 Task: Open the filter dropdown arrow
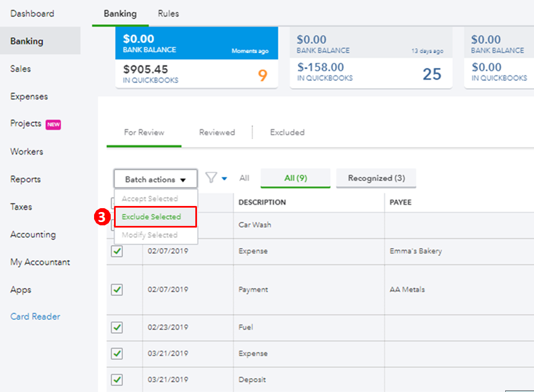click(224, 179)
